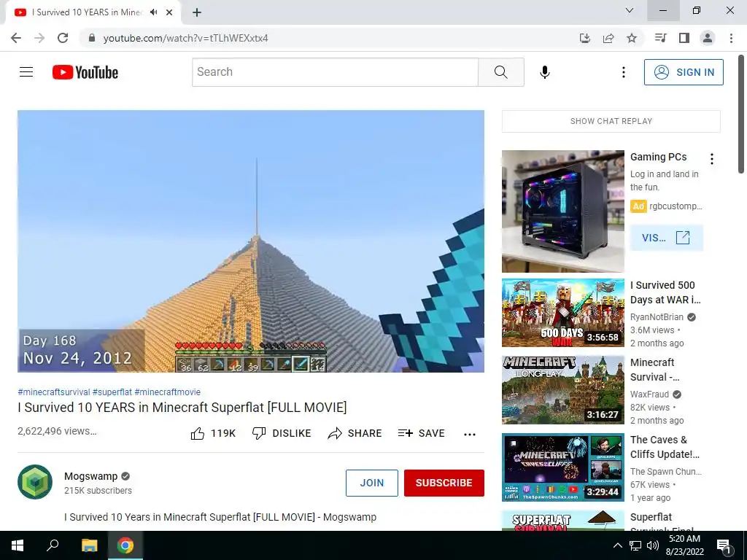Toggle the Chrome side panel
The image size is (747, 560).
[684, 38]
